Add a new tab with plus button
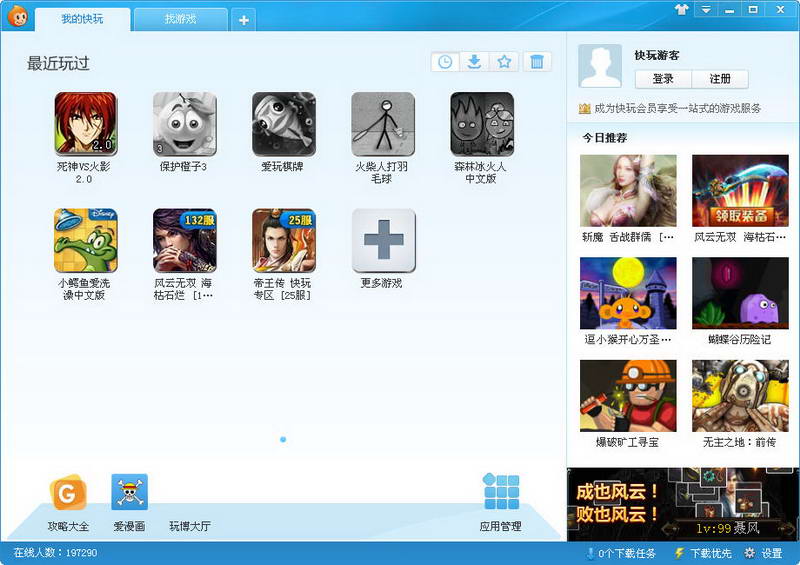The height and width of the screenshot is (565, 800). [x=244, y=20]
